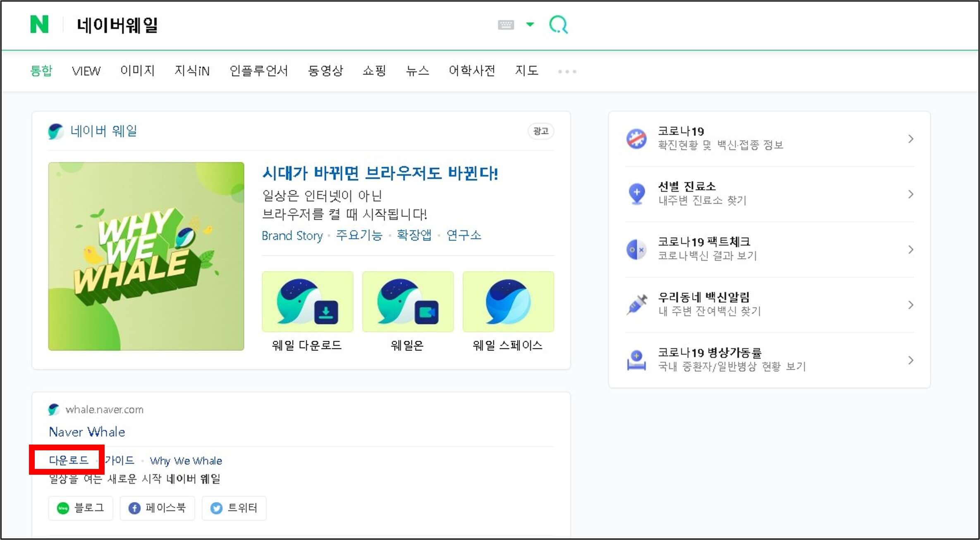Switch to the 뉴스 tab

click(x=417, y=71)
